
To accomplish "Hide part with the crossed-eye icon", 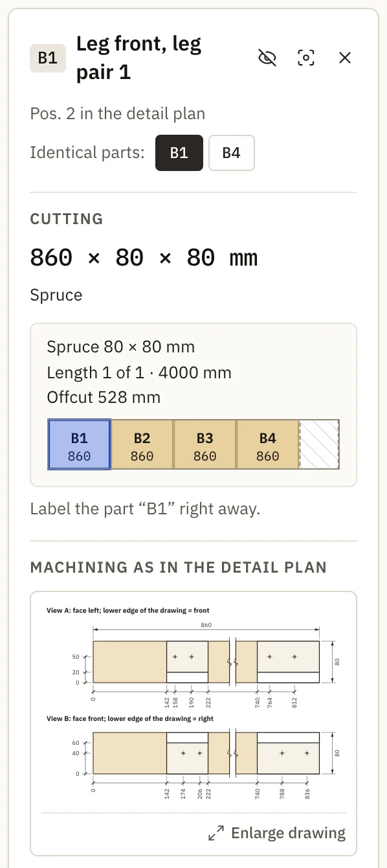I will pyautogui.click(x=267, y=58).
